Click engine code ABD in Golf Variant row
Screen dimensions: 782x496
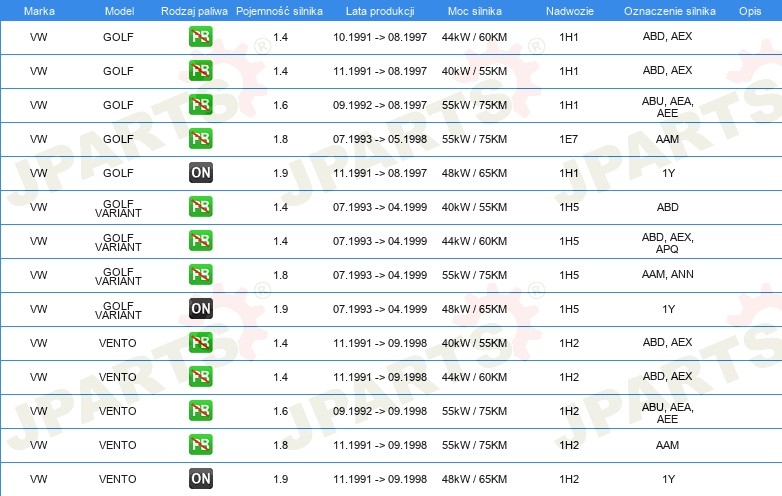pyautogui.click(x=667, y=207)
